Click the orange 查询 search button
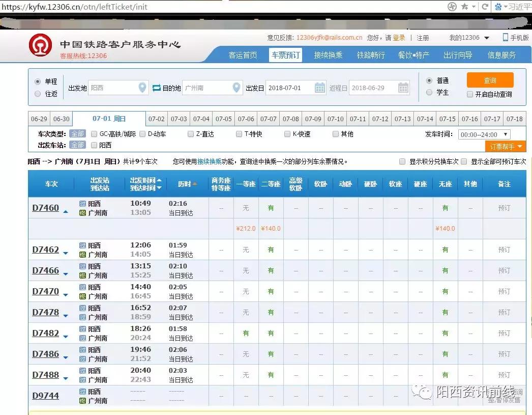532x415 pixels. click(490, 80)
